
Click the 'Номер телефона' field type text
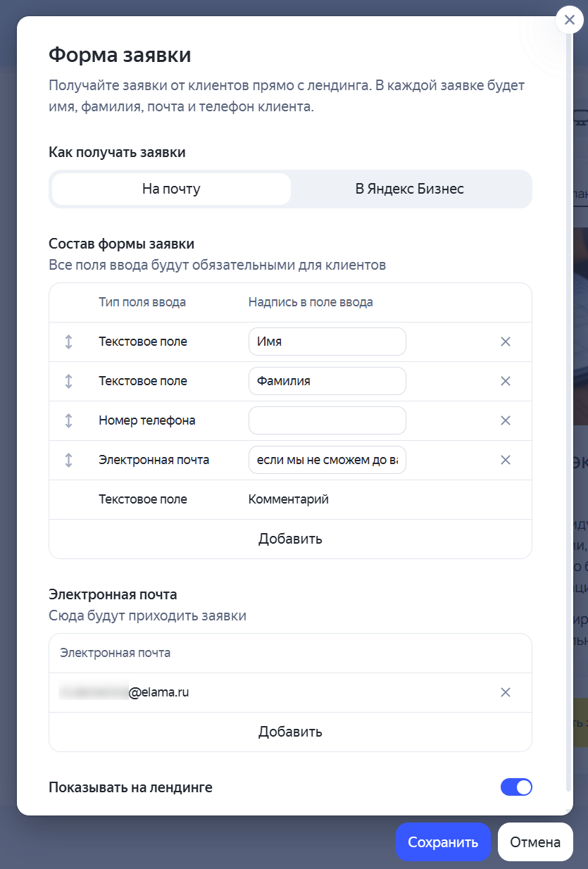(147, 420)
